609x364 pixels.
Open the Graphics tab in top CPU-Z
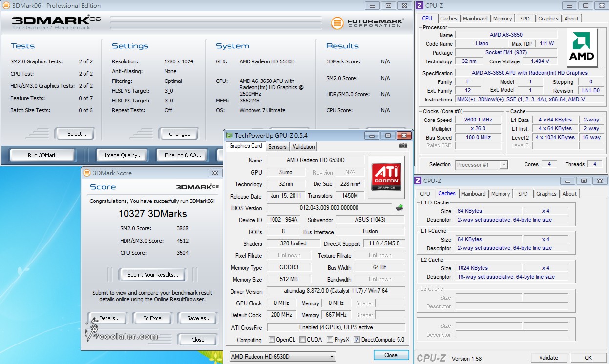click(548, 19)
